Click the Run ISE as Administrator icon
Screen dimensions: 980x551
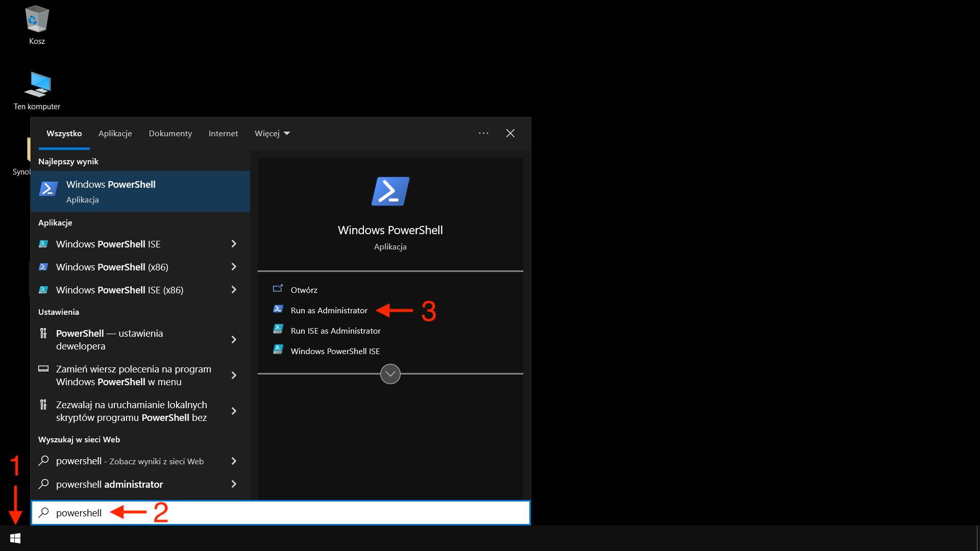coord(278,330)
